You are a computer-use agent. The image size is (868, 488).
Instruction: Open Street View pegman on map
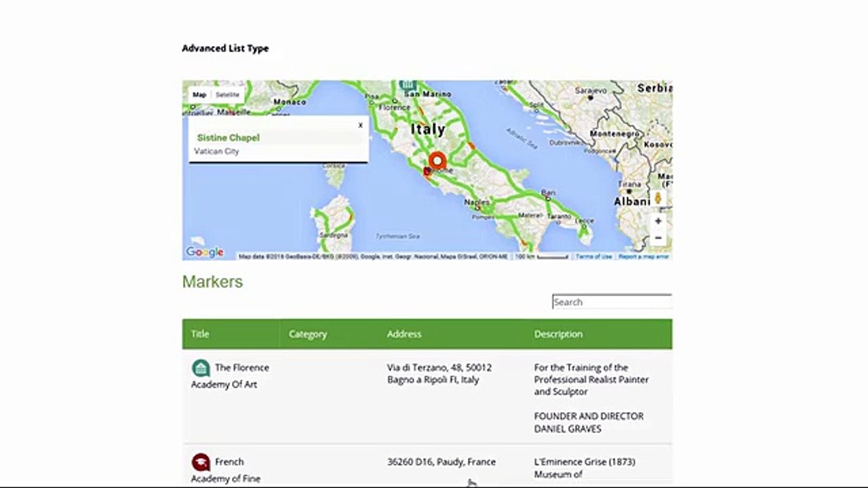657,198
